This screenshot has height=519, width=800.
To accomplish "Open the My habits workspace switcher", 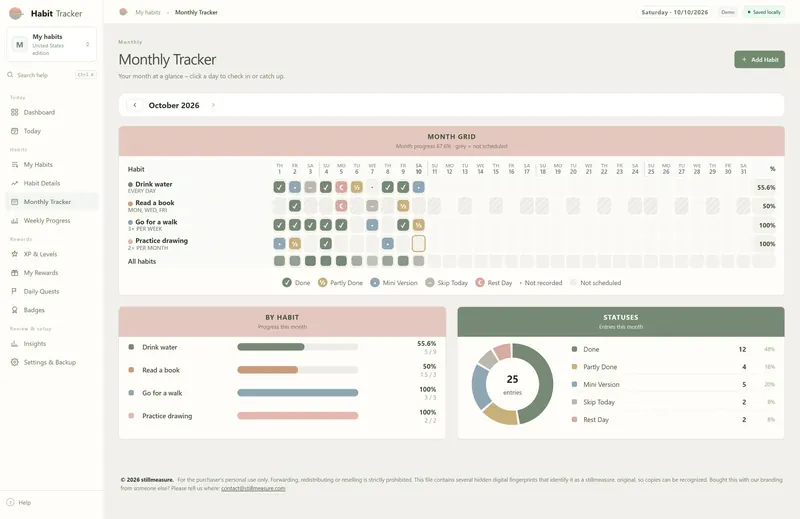I will [x=52, y=44].
